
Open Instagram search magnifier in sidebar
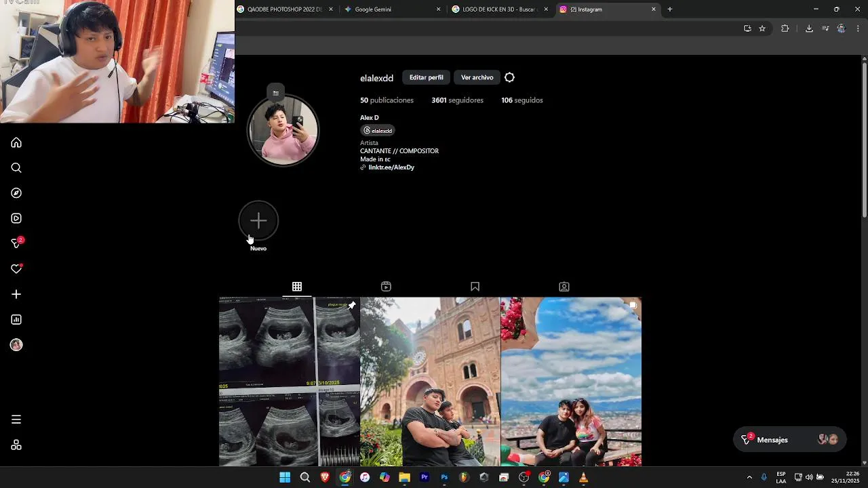[x=16, y=168]
